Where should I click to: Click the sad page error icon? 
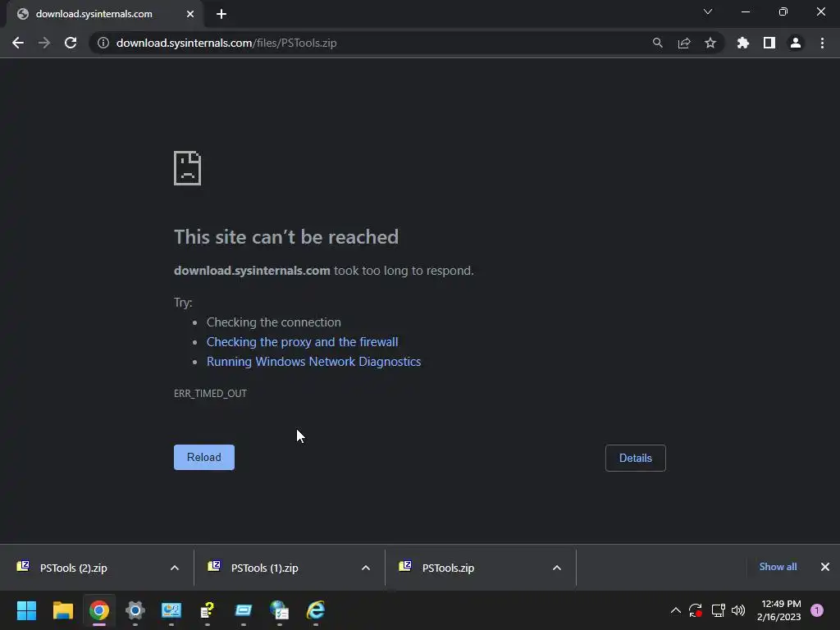tap(188, 168)
